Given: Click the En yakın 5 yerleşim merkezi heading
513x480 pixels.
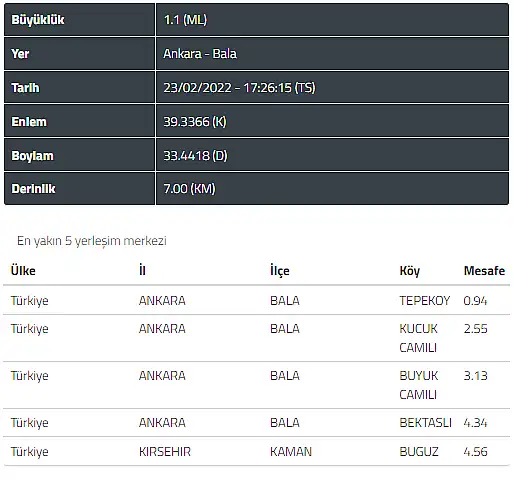Looking at the screenshot, I should tap(92, 241).
